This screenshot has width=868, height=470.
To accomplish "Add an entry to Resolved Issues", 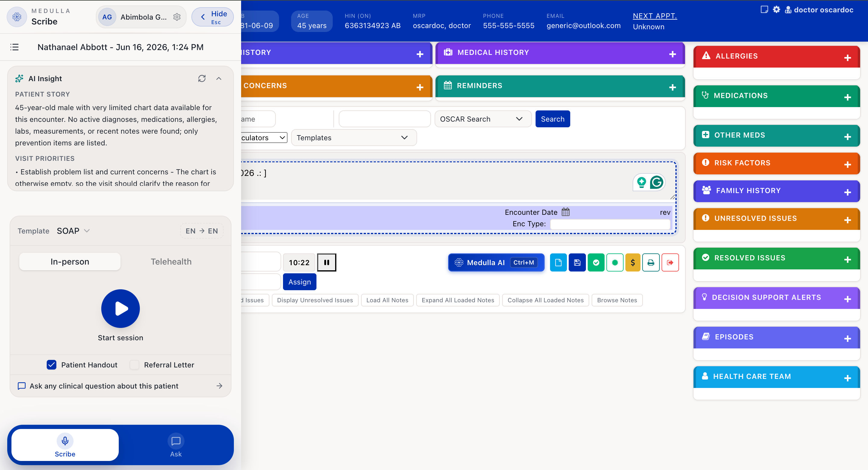I will (x=848, y=259).
